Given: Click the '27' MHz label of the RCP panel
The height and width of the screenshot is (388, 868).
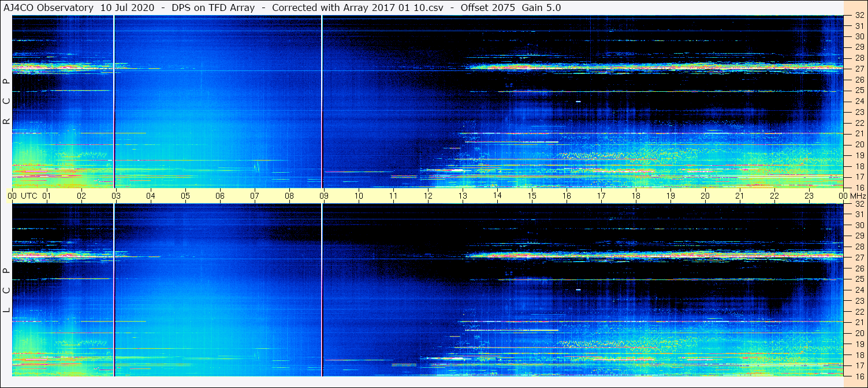Looking at the screenshot, I should tap(859, 69).
